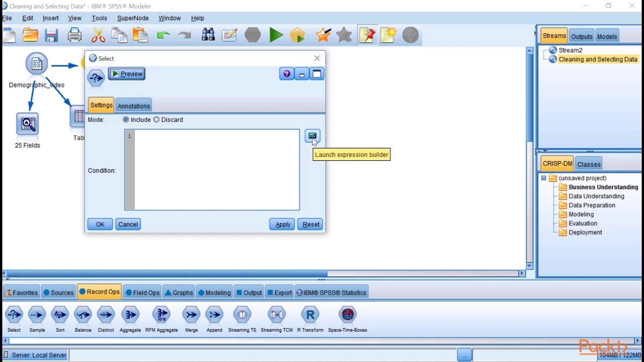The height and width of the screenshot is (362, 644).
Task: Print using the printer toolbar icon
Action: (x=74, y=35)
